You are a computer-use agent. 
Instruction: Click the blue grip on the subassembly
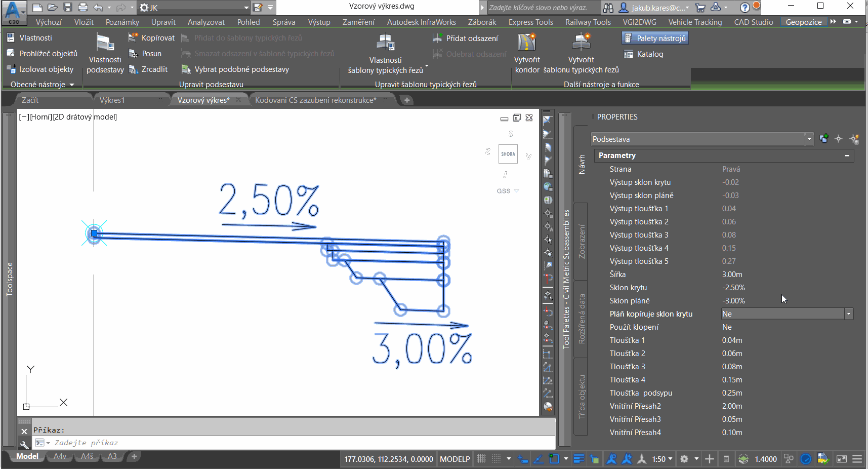[x=94, y=233]
